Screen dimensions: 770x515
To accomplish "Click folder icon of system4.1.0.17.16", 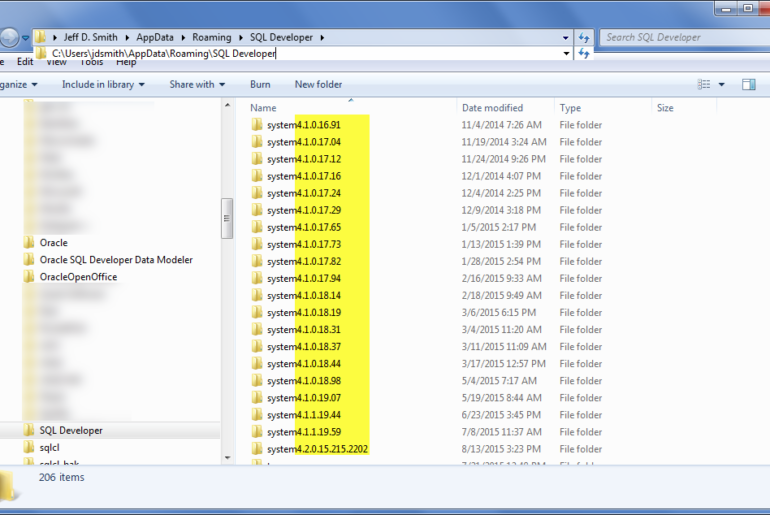I will (x=257, y=176).
